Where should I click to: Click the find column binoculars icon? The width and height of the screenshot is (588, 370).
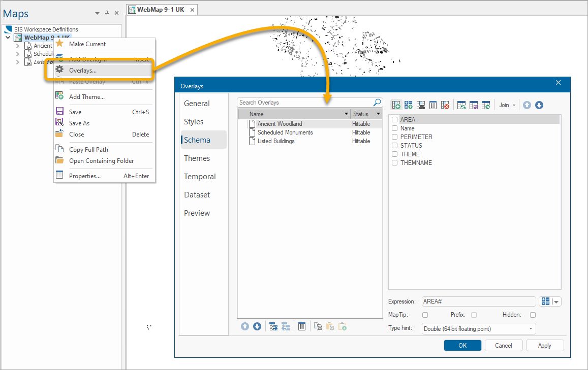420,105
